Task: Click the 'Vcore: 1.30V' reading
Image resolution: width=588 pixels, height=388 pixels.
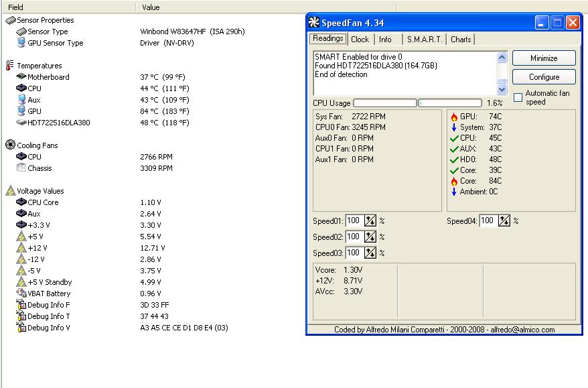Action: click(x=339, y=270)
